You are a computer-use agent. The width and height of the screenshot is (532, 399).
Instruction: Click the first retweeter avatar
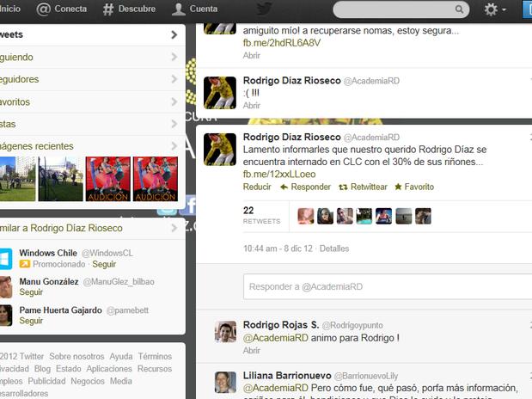(306, 217)
